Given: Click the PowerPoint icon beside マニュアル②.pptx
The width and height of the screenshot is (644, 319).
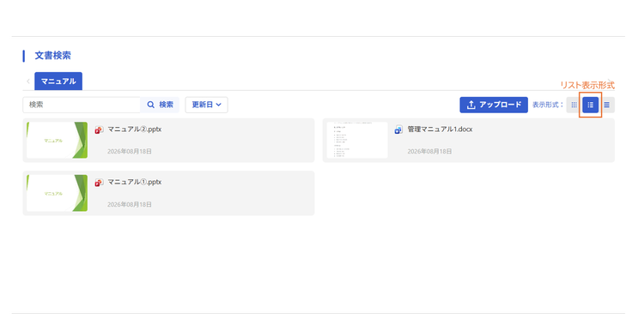Looking at the screenshot, I should pyautogui.click(x=99, y=129).
